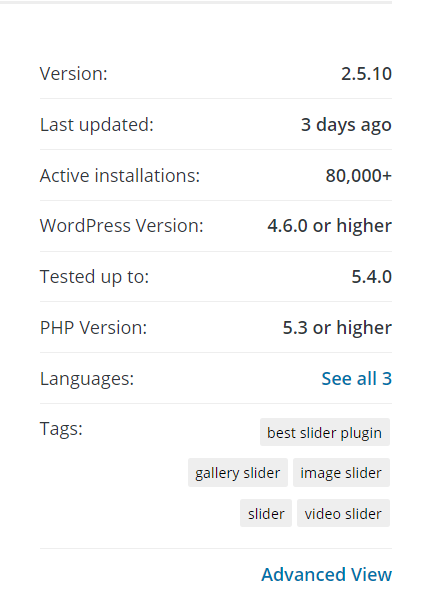
Task: Click the 5.3 or higher PHP value
Action: pos(337,328)
